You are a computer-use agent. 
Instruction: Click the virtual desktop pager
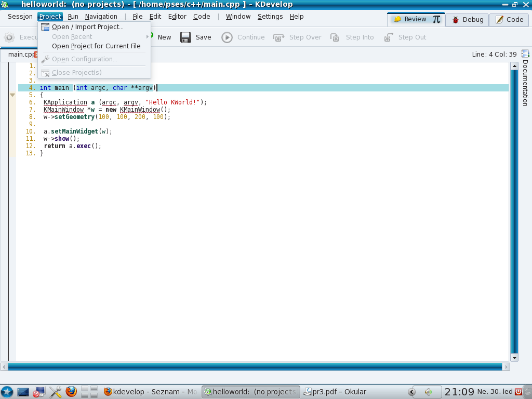pyautogui.click(x=89, y=392)
